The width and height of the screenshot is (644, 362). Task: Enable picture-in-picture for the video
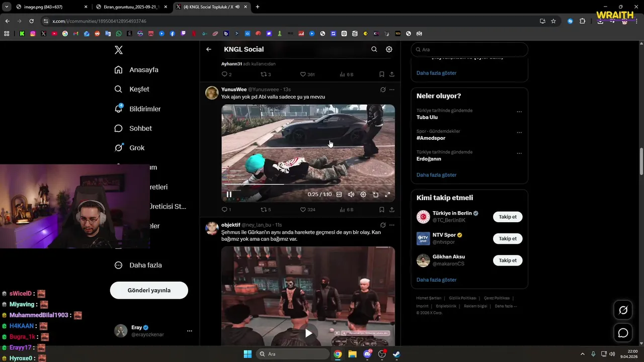click(x=375, y=195)
